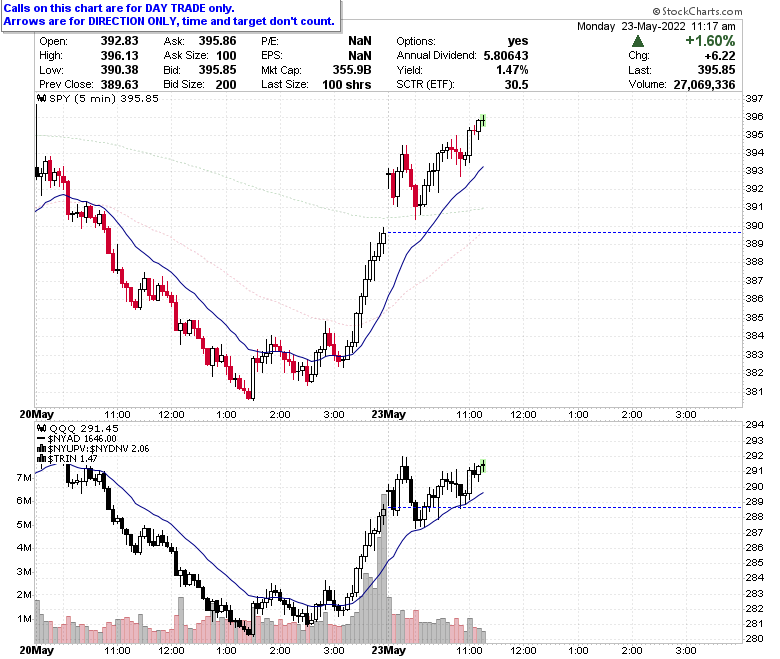The image size is (780, 659).
Task: Click the green up-triangle change indicator
Action: point(638,41)
